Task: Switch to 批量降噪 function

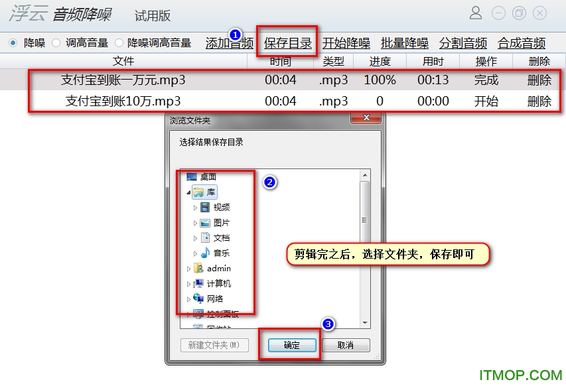Action: pos(405,43)
